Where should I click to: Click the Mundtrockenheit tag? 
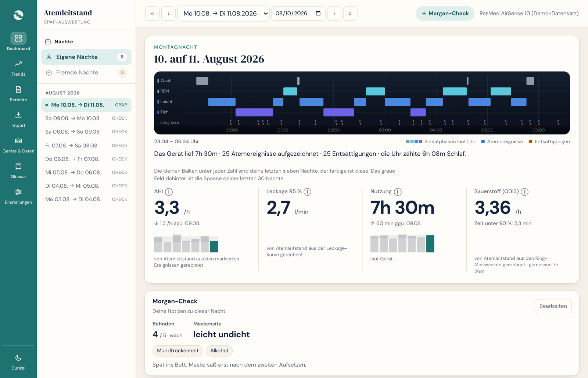click(x=178, y=350)
